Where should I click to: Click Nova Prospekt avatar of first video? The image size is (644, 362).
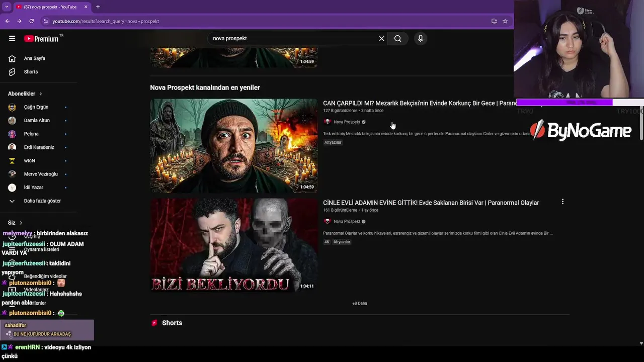coord(327,122)
